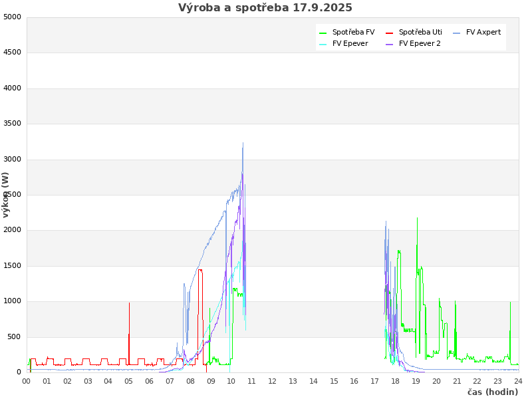Viewport: 532px width, 399px height.
Task: Click the green Spotřeba FV legend swatch
Action: (x=323, y=33)
